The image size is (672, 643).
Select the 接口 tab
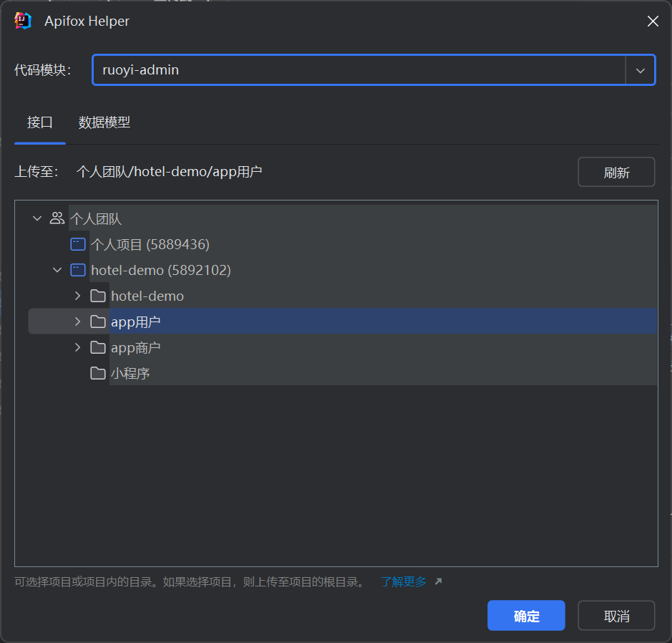pyautogui.click(x=40, y=122)
